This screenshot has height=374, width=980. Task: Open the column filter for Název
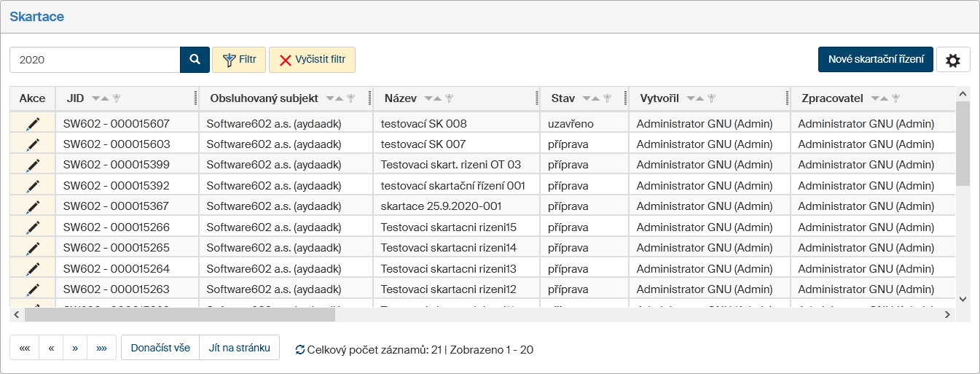449,98
